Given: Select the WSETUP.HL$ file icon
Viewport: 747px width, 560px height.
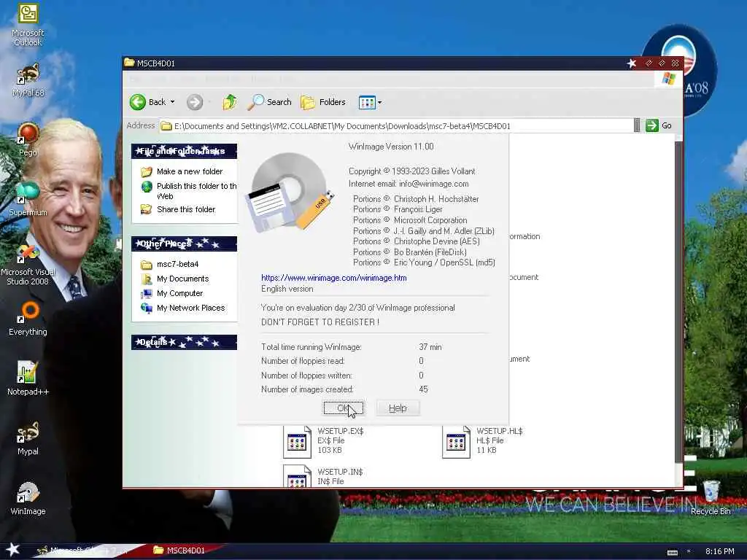Looking at the screenshot, I should [x=456, y=441].
